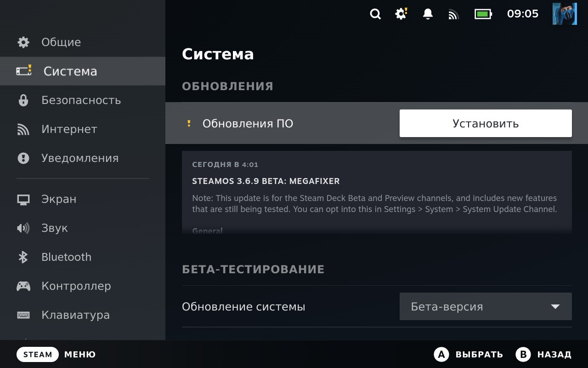Click the dropdown arrow next to Бета-версия
The width and height of the screenshot is (588, 368).
click(x=555, y=306)
